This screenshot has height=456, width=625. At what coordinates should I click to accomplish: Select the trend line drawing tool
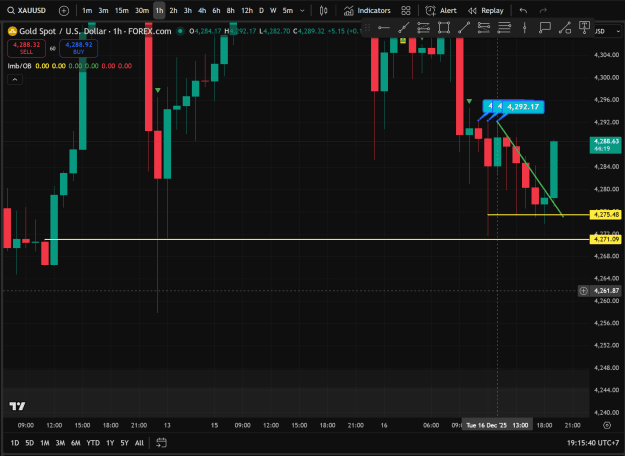pyautogui.click(x=404, y=28)
